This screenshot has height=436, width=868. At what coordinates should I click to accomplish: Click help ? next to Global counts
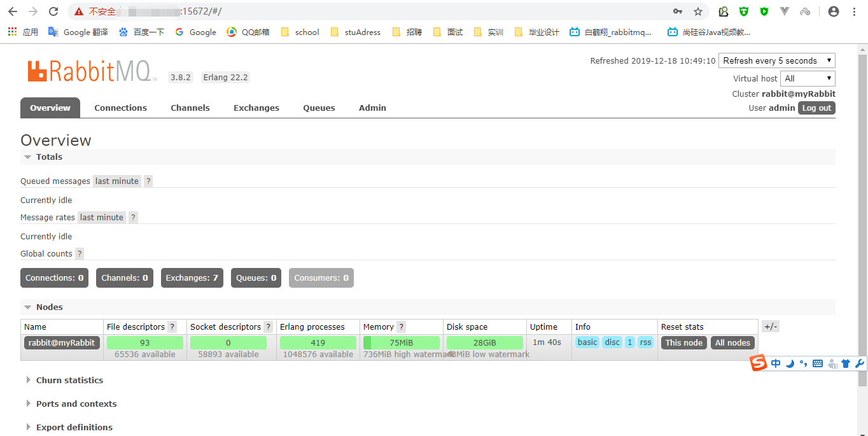click(80, 253)
